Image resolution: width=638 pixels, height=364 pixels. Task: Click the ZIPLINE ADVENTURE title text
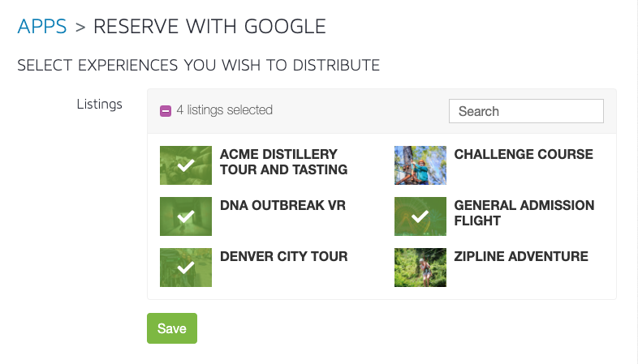click(521, 257)
